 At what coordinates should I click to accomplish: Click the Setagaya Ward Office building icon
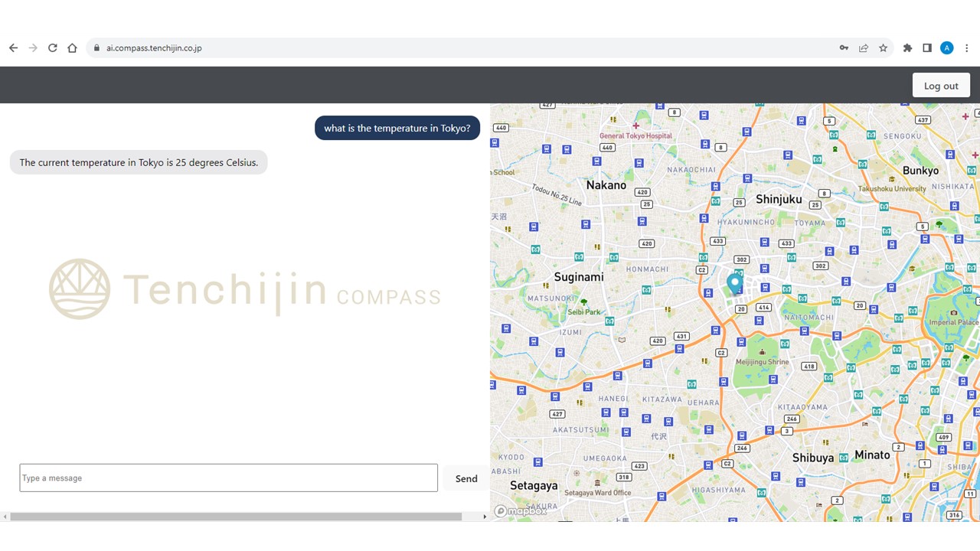click(x=598, y=483)
